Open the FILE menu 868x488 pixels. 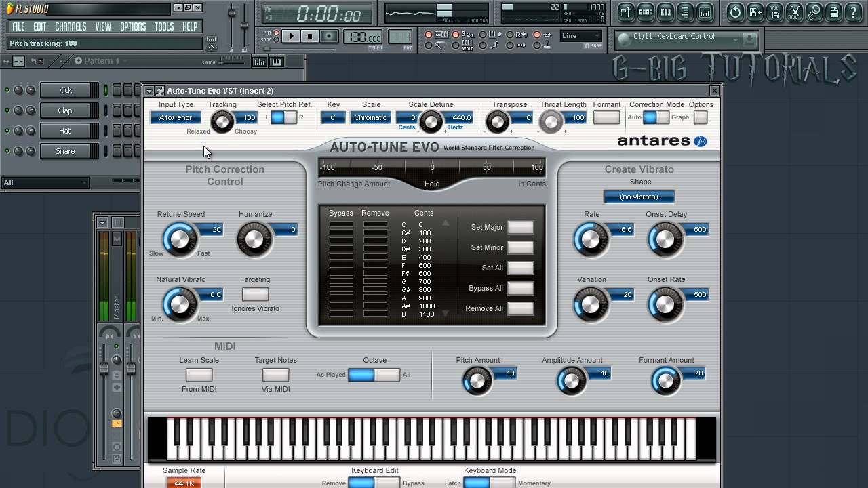pyautogui.click(x=18, y=26)
